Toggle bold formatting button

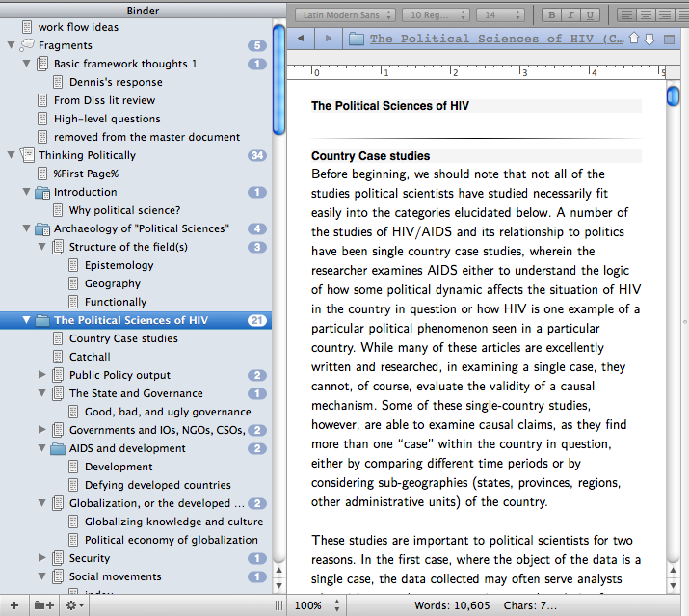coord(551,15)
